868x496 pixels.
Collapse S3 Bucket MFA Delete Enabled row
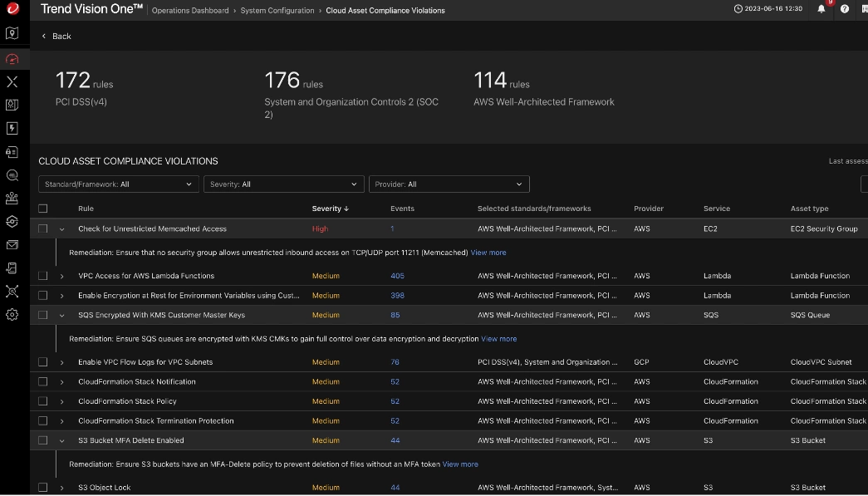pyautogui.click(x=62, y=441)
